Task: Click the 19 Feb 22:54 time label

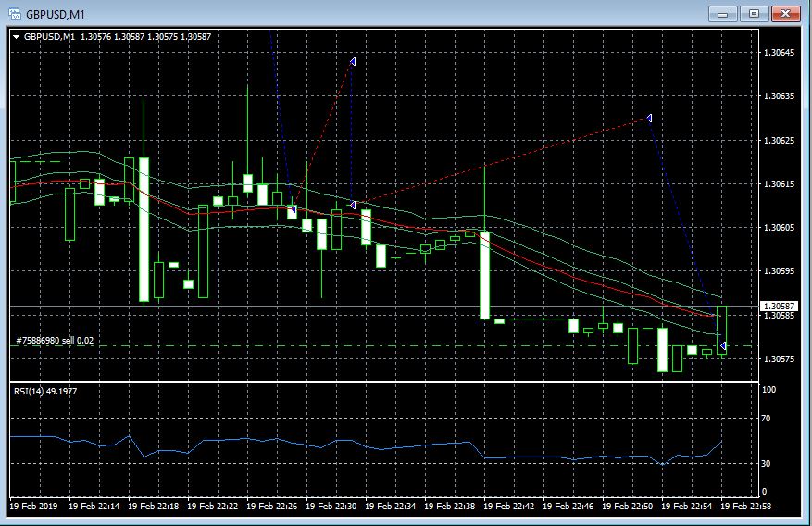Action: pyautogui.click(x=687, y=506)
